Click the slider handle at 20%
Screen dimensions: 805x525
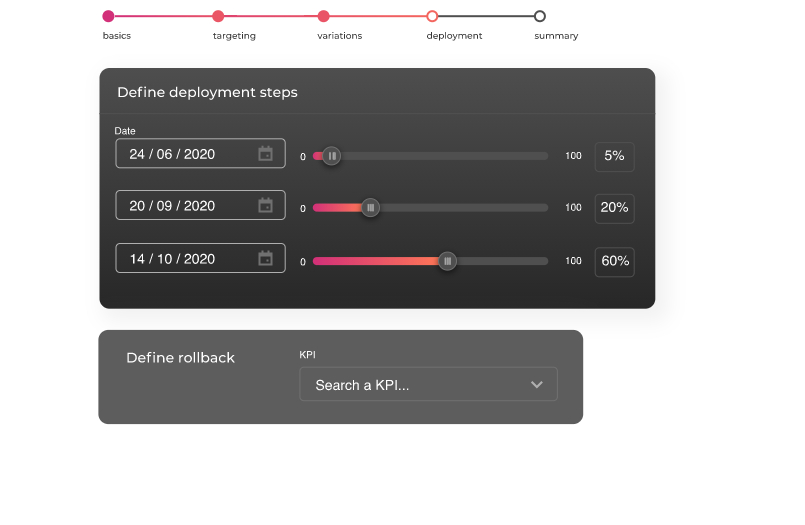click(370, 208)
